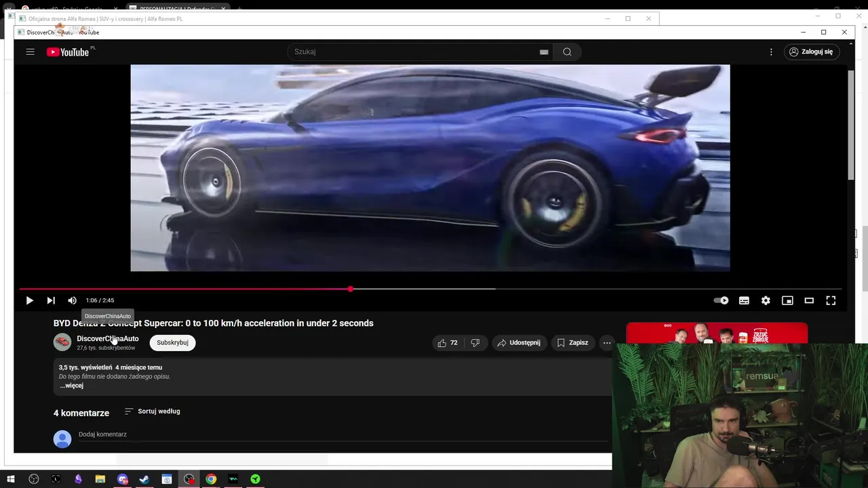Open the recording OBS icon with red dot
This screenshot has height=488, width=868.
(189, 479)
